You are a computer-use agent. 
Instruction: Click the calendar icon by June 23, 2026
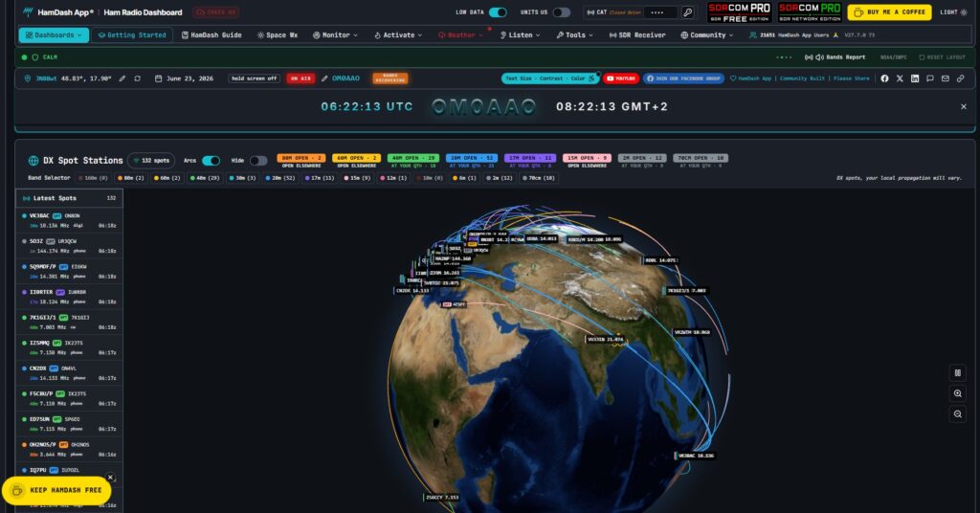click(158, 78)
